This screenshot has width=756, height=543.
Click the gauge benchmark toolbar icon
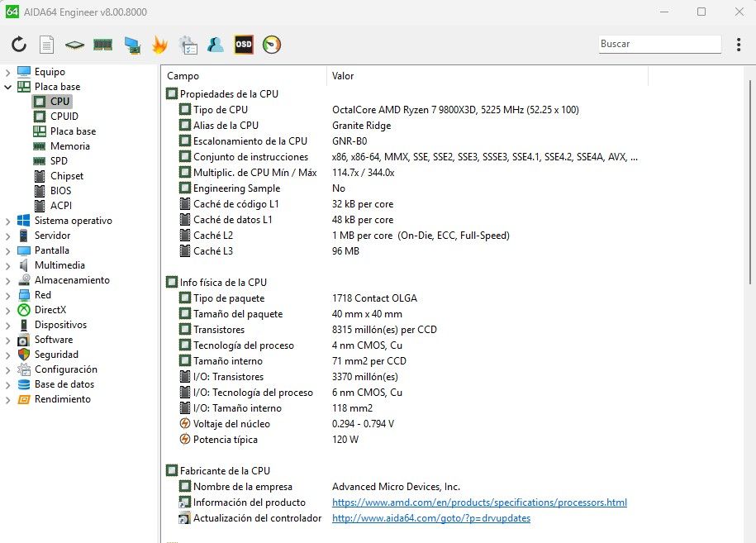click(272, 45)
